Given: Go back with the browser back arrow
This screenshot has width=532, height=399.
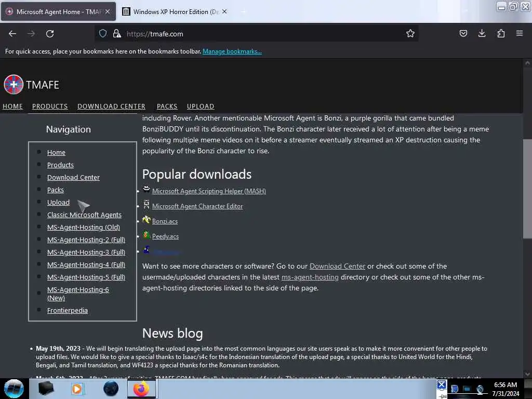Looking at the screenshot, I should pos(12,34).
